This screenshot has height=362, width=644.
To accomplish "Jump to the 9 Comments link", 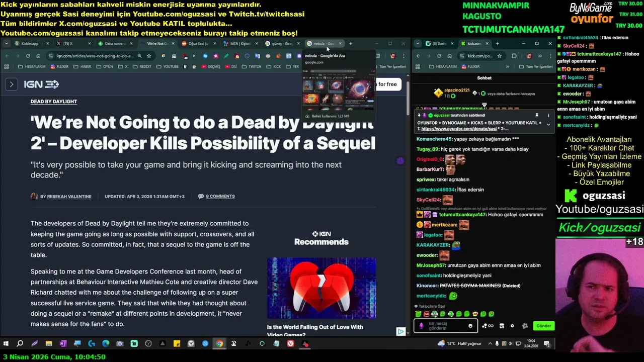I will [x=220, y=196].
